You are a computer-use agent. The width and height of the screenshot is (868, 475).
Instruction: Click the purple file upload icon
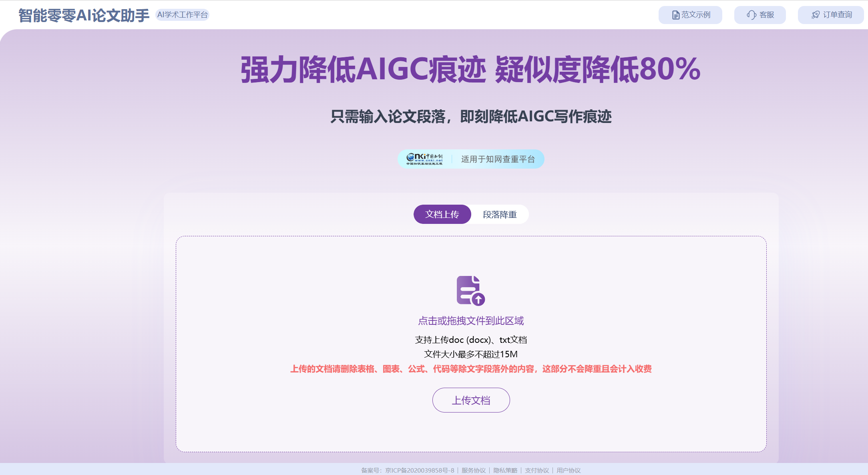(471, 290)
